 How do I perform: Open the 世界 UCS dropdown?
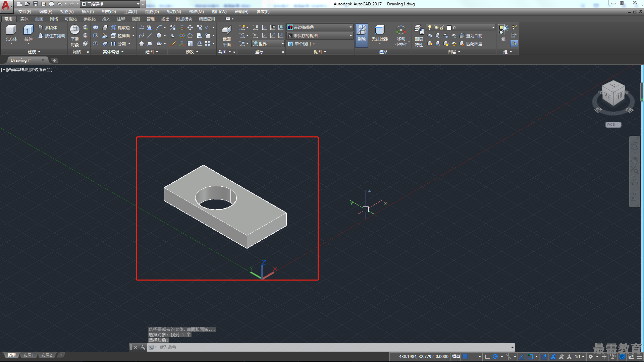pos(268,44)
